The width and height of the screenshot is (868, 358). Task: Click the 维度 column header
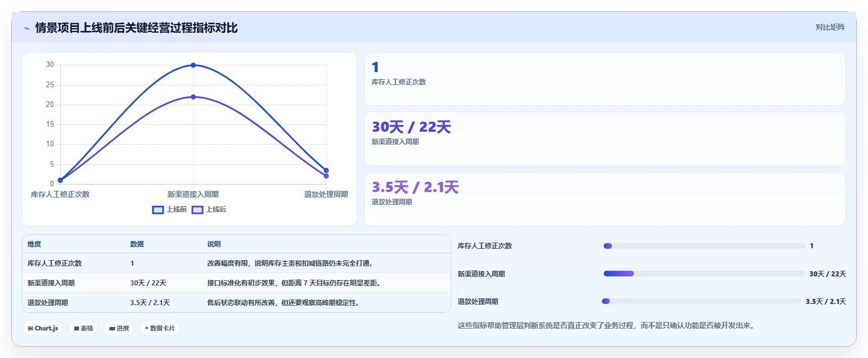34,244
